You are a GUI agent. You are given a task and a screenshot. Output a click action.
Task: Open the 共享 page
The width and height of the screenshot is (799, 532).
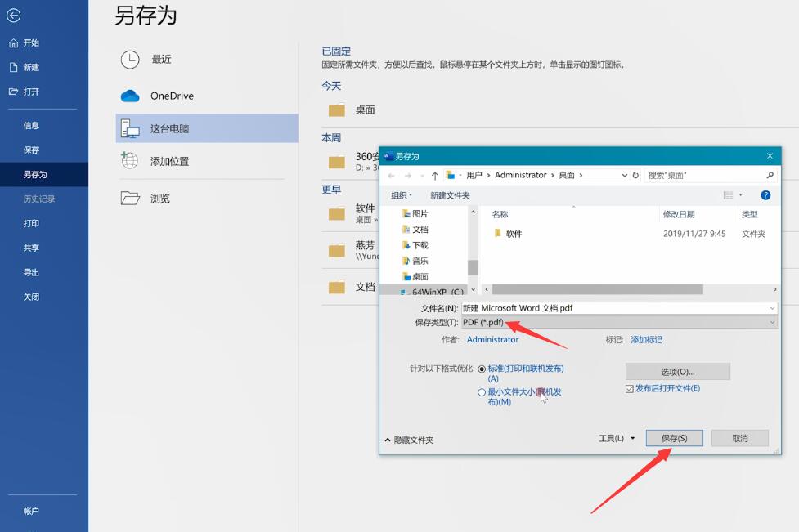[31, 248]
